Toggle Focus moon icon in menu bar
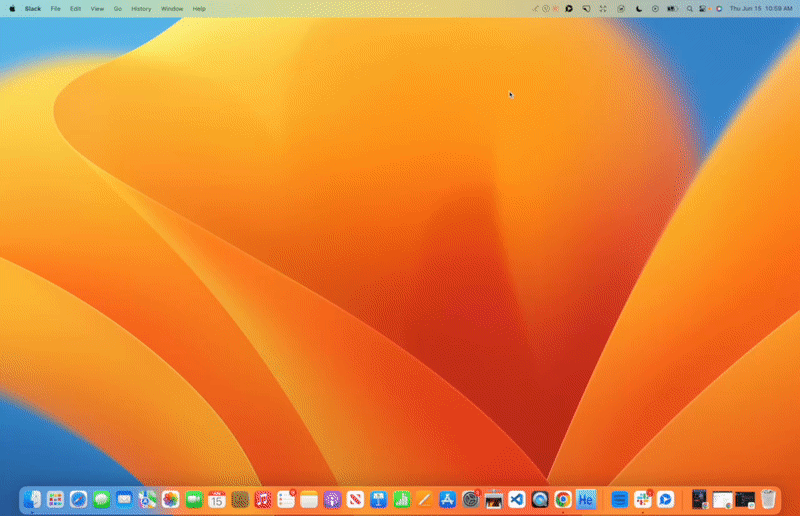800x516 pixels. [639, 9]
